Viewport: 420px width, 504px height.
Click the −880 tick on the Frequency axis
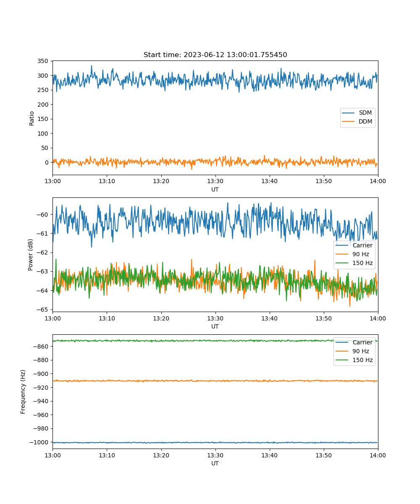(41, 360)
